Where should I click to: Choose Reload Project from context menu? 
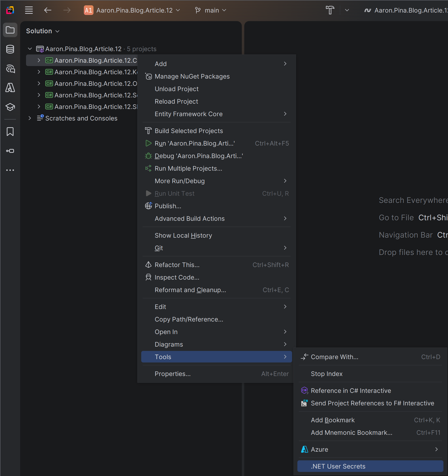click(x=216, y=101)
